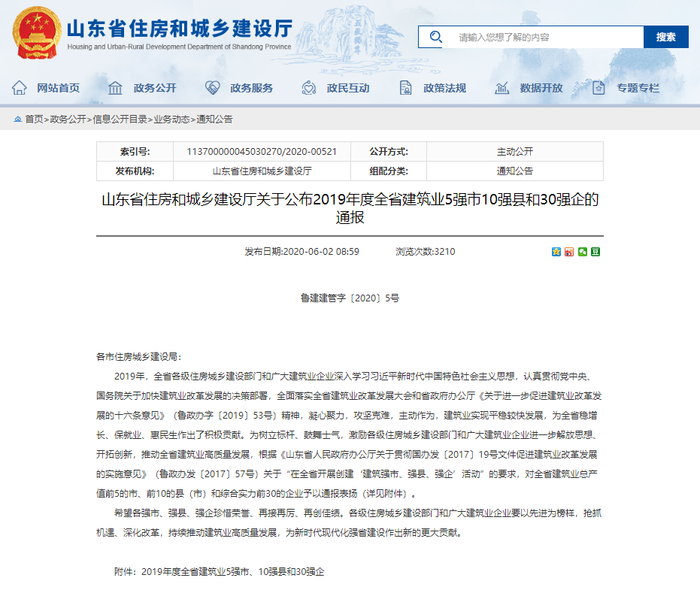Open the 政民互动 navigation menu
Screen dimensions: 700x593
[x=348, y=88]
